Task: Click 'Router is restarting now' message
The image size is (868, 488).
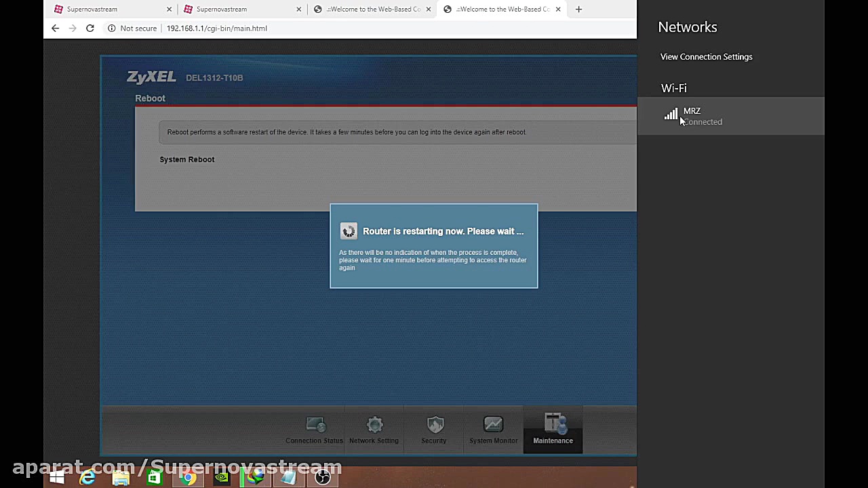Action: pyautogui.click(x=443, y=231)
